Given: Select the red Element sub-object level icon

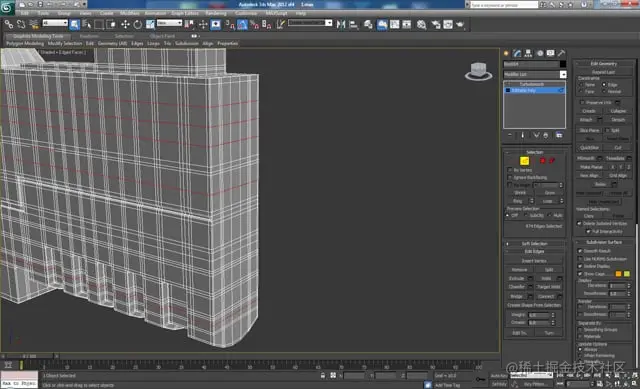Looking at the screenshot, I should (552, 161).
